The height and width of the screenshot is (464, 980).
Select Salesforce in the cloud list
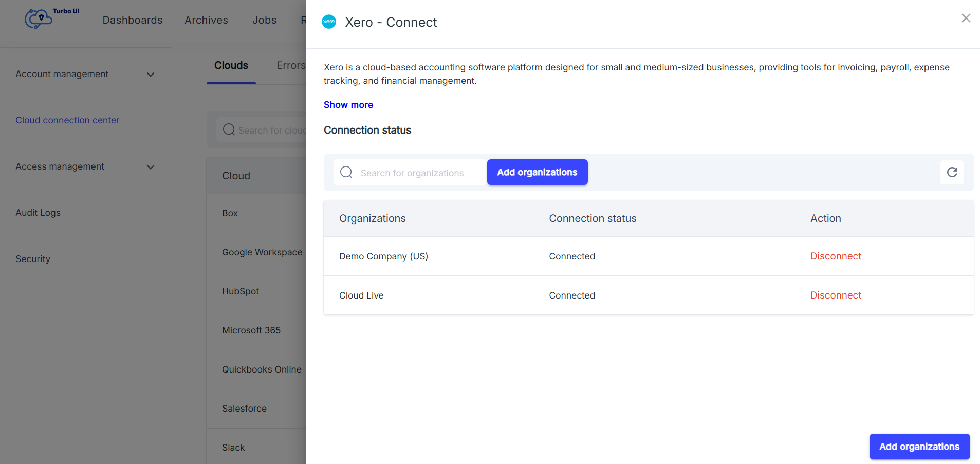coord(244,409)
